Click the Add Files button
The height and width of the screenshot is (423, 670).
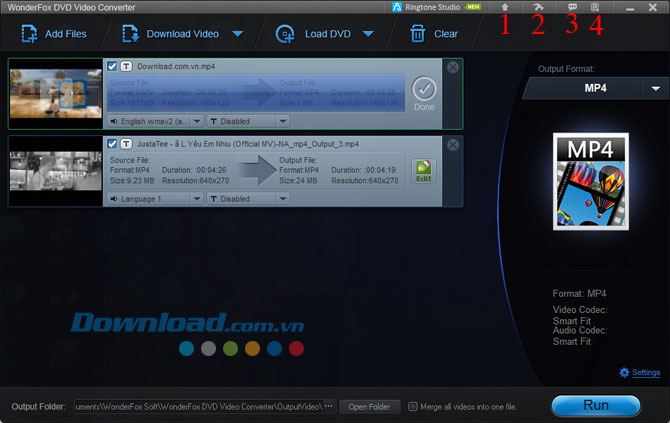pos(54,34)
